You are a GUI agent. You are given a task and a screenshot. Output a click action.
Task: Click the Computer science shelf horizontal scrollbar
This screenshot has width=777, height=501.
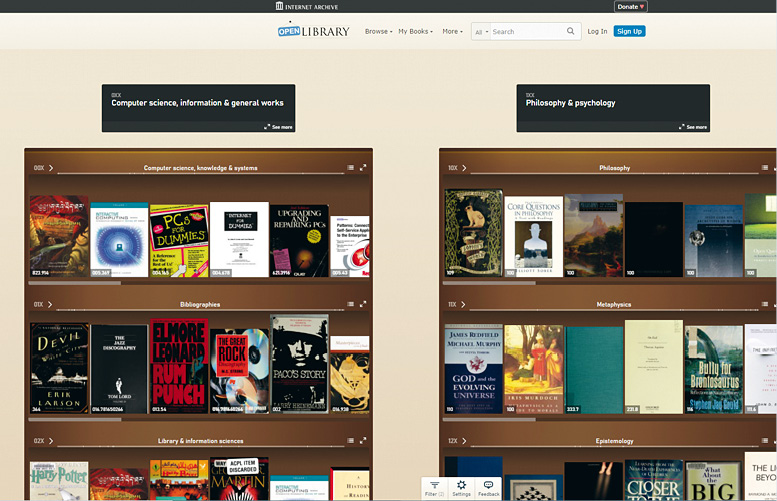click(74, 283)
